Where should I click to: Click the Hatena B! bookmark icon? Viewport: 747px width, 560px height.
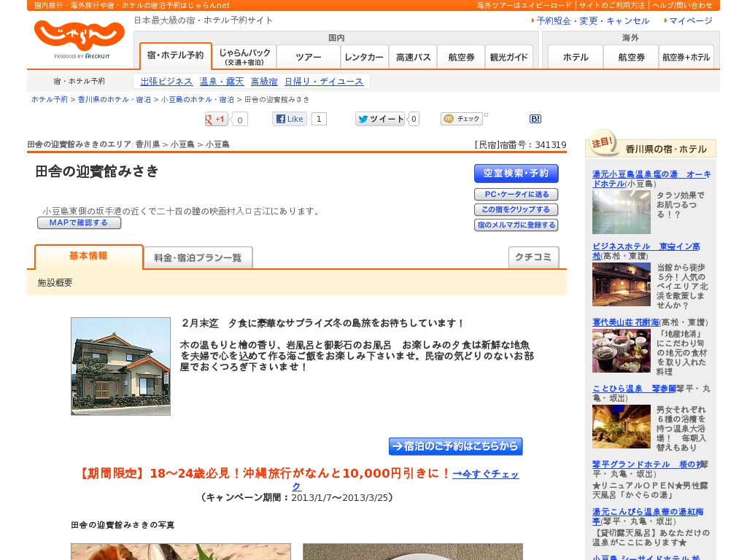pyautogui.click(x=535, y=119)
